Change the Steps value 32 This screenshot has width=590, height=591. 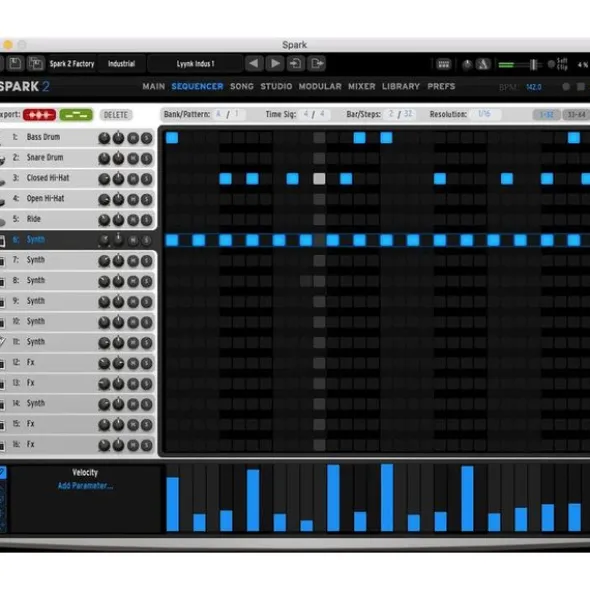[408, 114]
